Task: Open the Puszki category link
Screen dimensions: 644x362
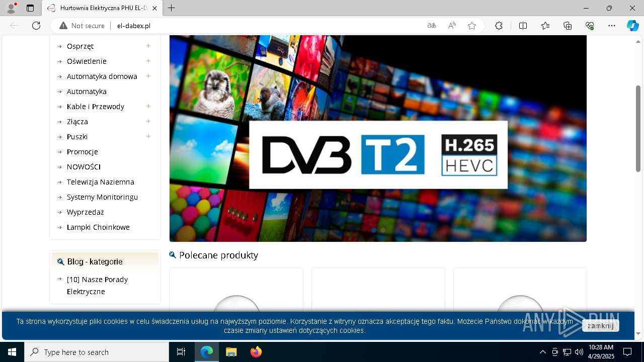Action: click(77, 137)
